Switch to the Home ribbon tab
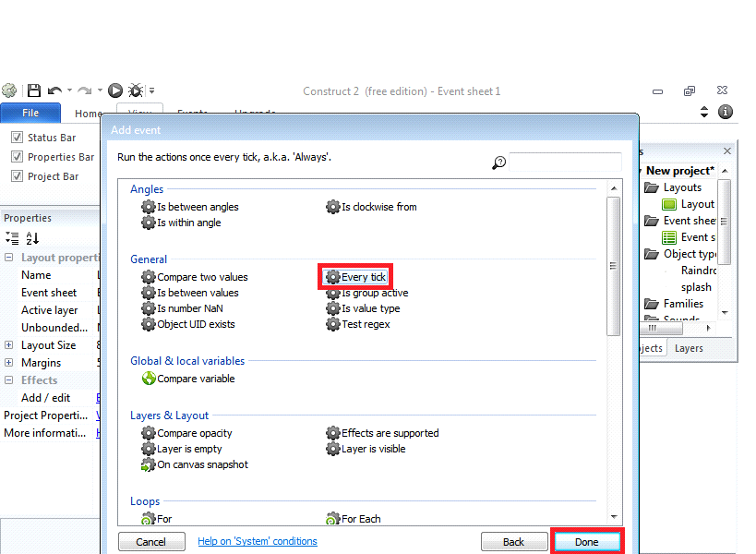Screen dimensions: 756x554 pyautogui.click(x=88, y=114)
